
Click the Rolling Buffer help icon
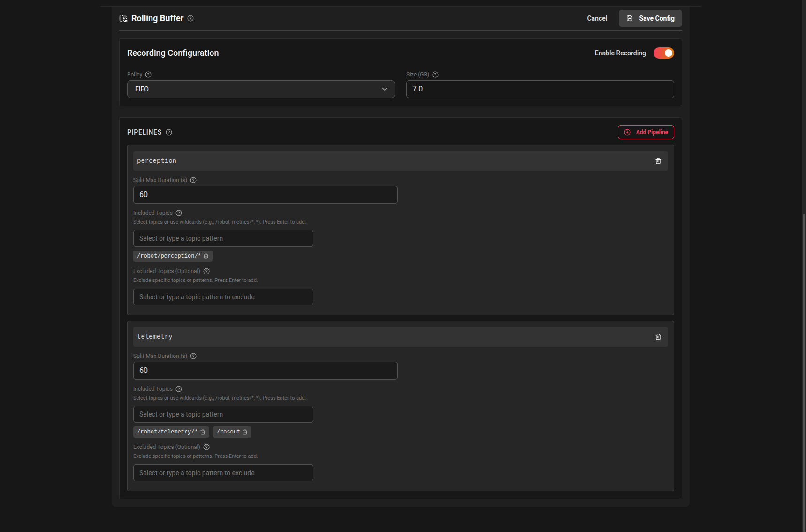190,18
